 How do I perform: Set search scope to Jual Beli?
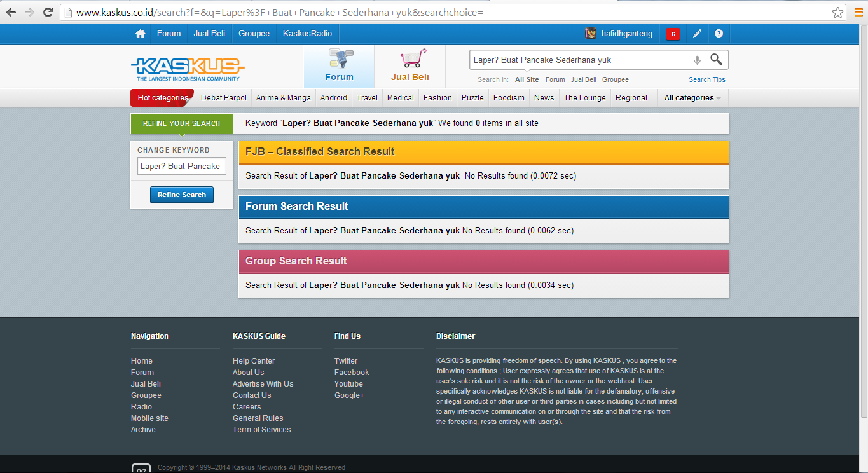point(584,79)
